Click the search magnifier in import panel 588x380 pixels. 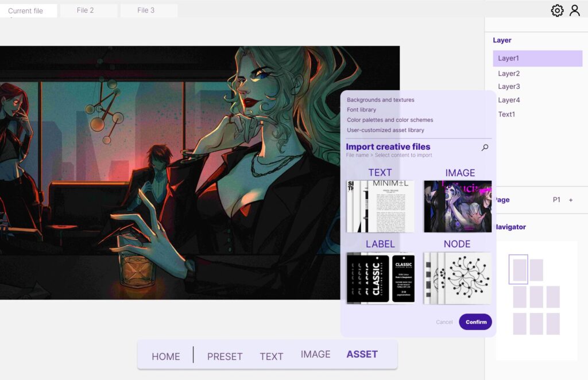coord(485,148)
